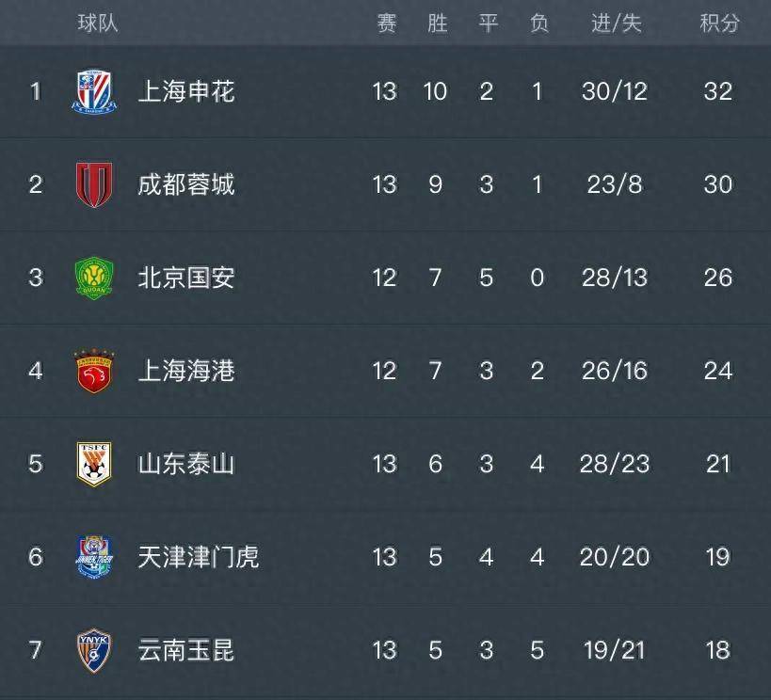Select the 球队 team column header
This screenshot has height=700, width=771.
click(98, 23)
